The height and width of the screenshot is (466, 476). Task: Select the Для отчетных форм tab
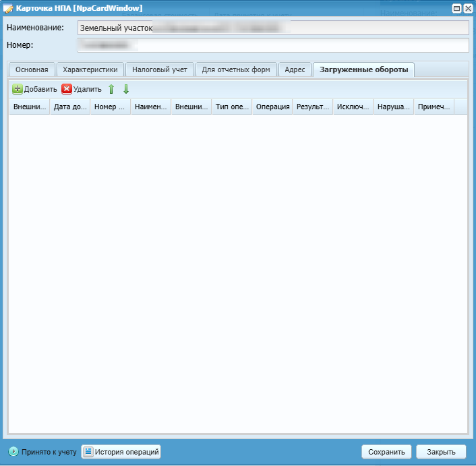pos(237,69)
